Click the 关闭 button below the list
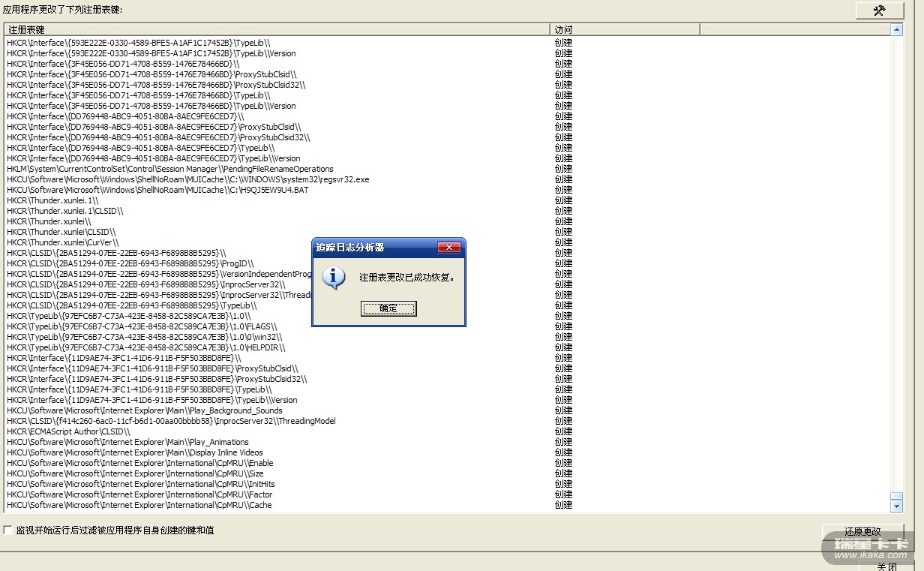The width and height of the screenshot is (924, 571). point(886,566)
